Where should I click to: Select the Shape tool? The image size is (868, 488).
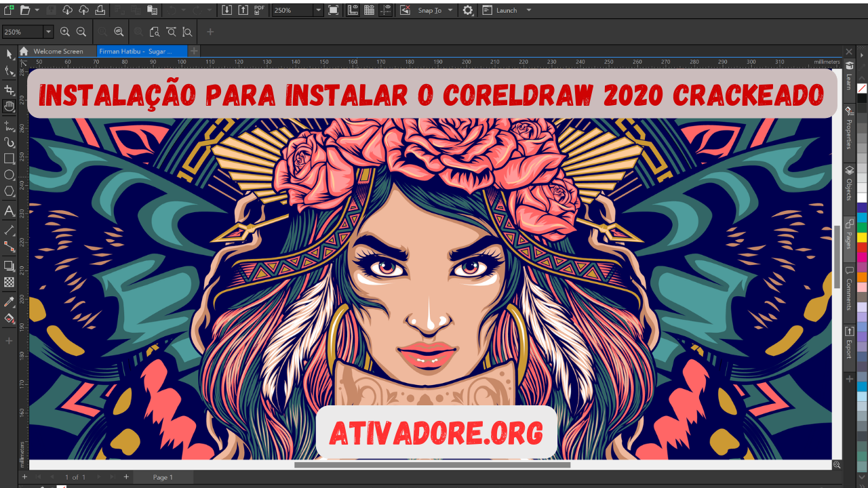click(x=9, y=71)
